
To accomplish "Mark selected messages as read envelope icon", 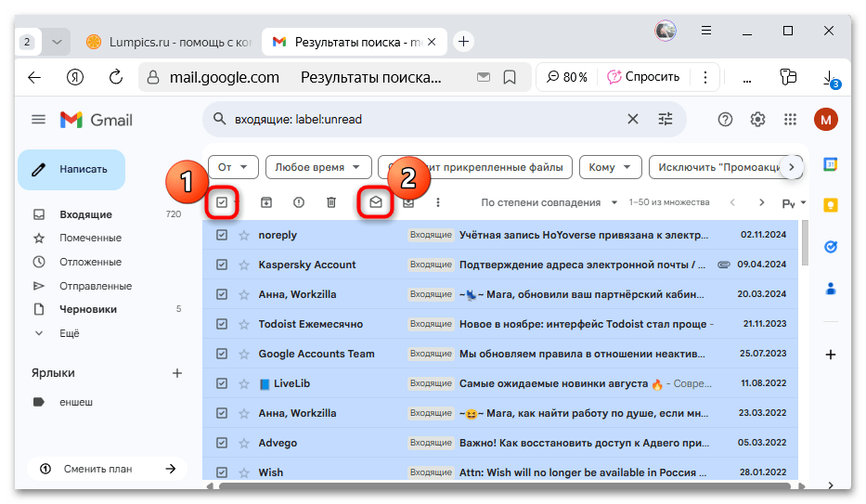I will click(376, 202).
